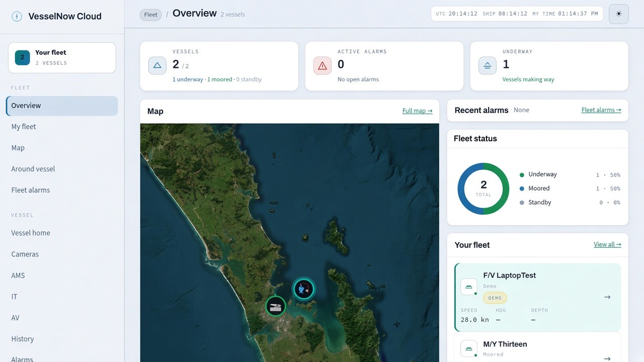644x362 pixels.
Task: Open Cameras in the sidebar
Action: tap(62, 254)
